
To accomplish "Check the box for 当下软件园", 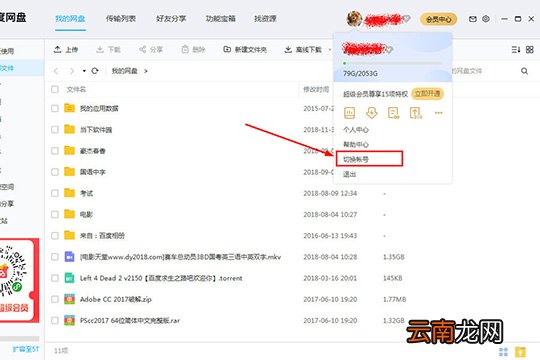I will pos(55,130).
